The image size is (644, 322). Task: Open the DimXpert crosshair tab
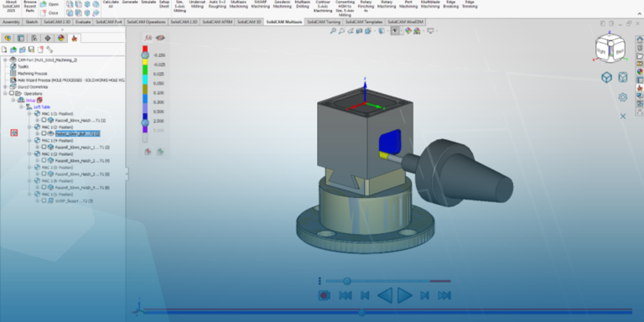(x=48, y=39)
